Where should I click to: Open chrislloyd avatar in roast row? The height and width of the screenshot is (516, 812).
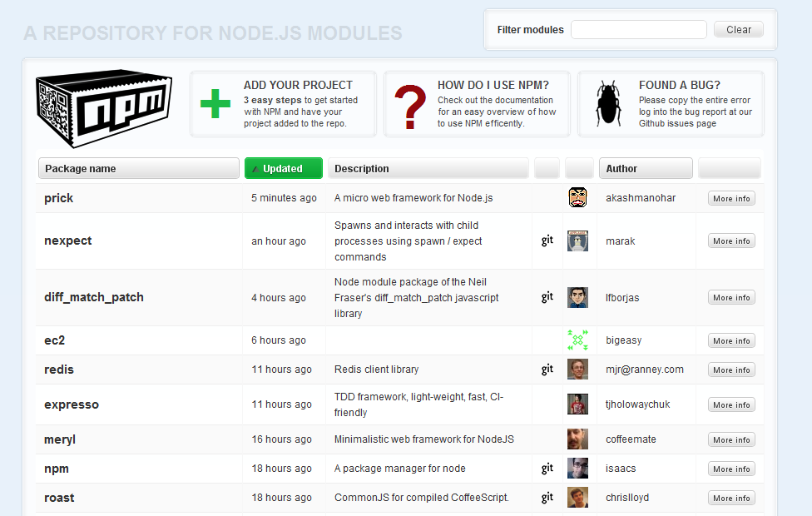(577, 498)
